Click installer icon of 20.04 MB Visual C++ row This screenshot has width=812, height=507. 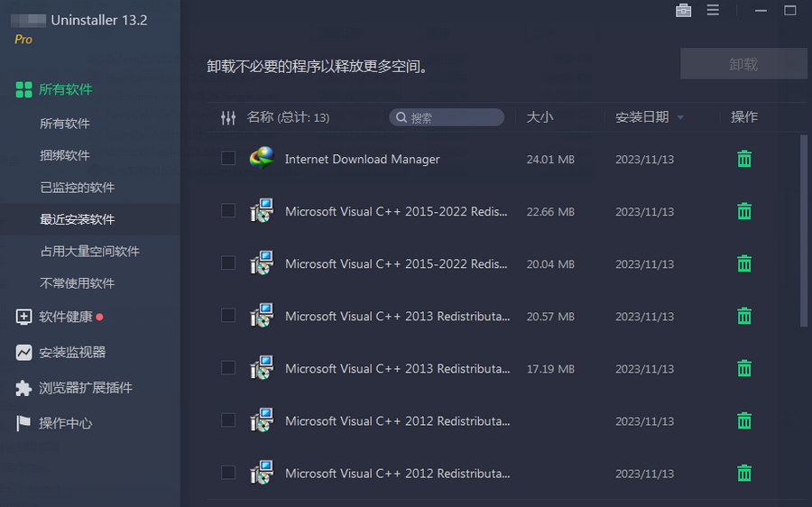[262, 263]
